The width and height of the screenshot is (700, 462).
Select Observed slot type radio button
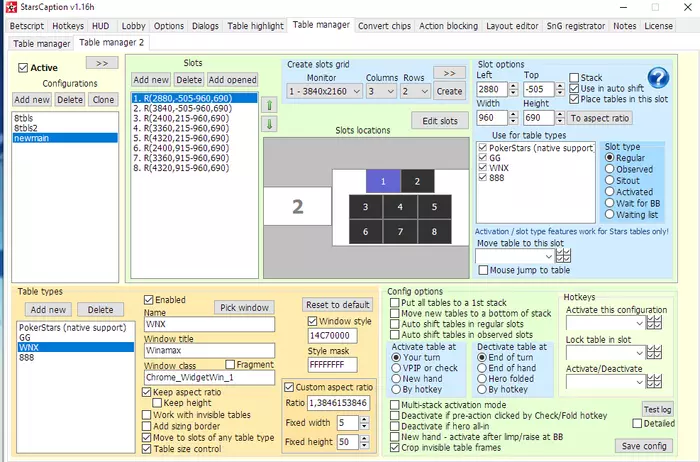point(609,169)
